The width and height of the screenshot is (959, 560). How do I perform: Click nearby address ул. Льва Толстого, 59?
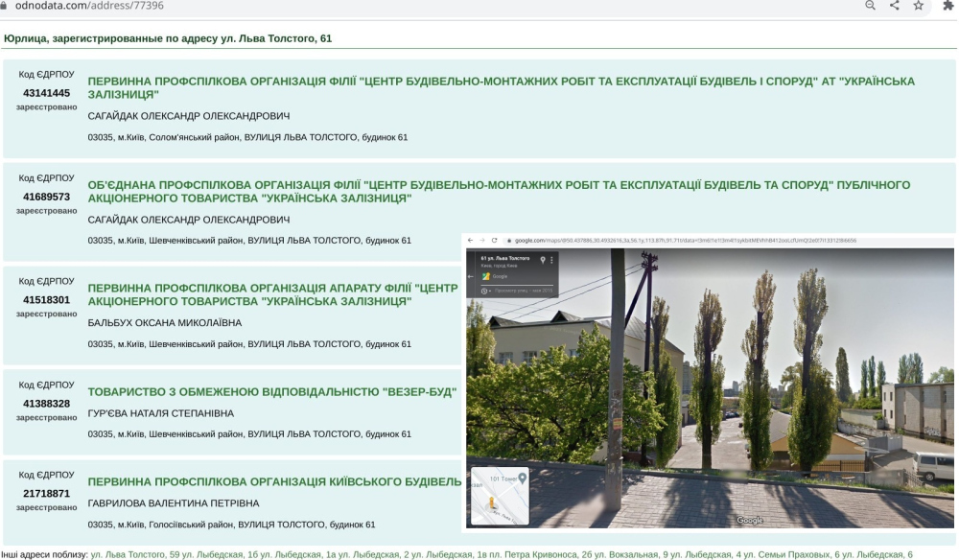point(135,554)
